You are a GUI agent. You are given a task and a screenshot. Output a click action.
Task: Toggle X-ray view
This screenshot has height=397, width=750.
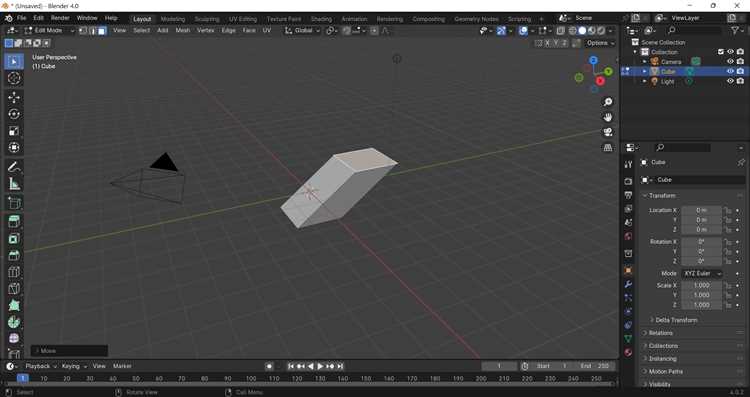coord(560,31)
